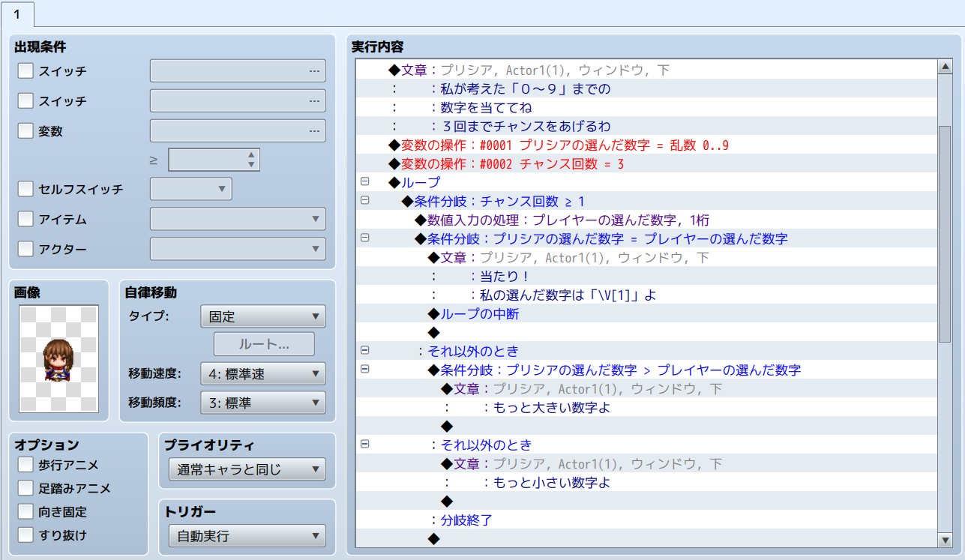Toggle the セルフスイッチ checkbox
Viewport: 965px width, 560px height.
click(26, 189)
